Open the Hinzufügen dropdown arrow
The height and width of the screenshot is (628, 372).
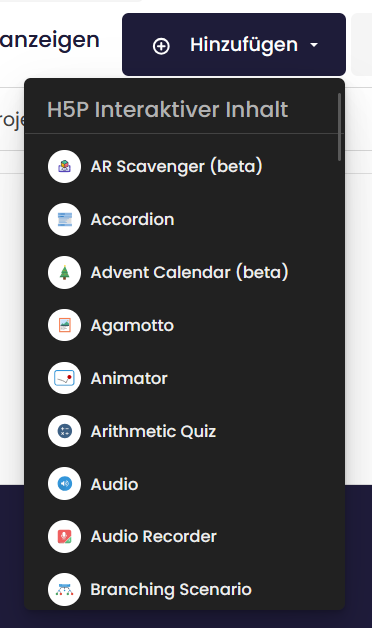(314, 45)
